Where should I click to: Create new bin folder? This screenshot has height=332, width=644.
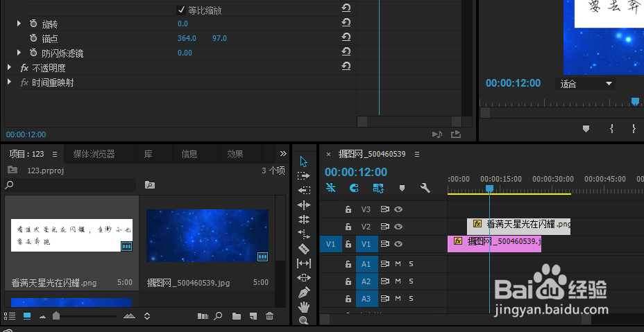coord(237,316)
